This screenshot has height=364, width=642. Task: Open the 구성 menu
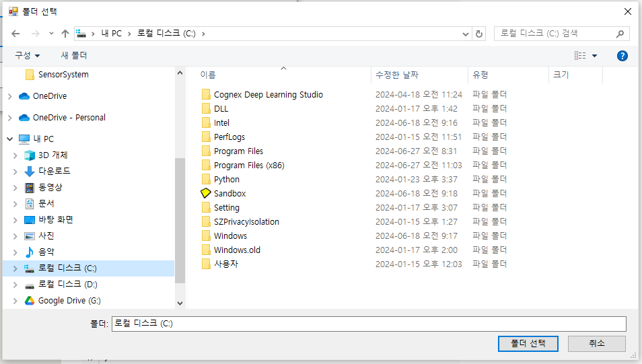28,55
